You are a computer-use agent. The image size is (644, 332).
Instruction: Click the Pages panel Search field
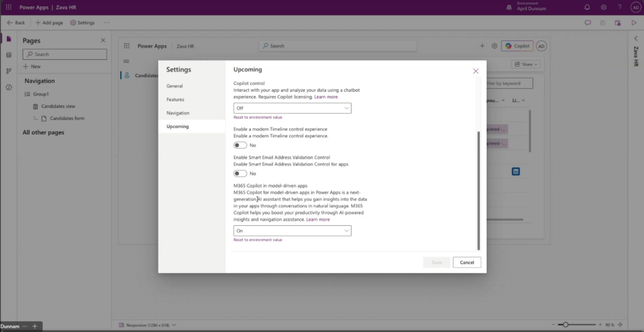65,55
